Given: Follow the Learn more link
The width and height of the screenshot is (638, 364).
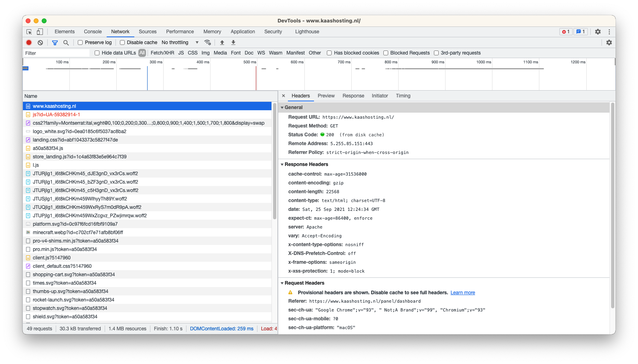Looking at the screenshot, I should tap(462, 293).
